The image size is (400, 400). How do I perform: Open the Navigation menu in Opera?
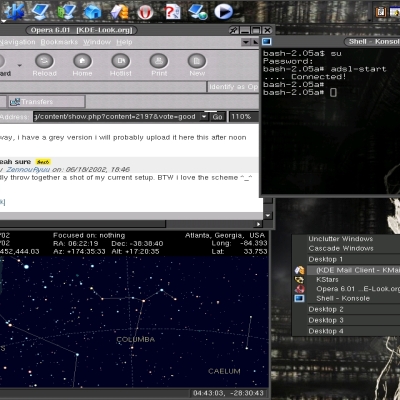pyautogui.click(x=17, y=42)
